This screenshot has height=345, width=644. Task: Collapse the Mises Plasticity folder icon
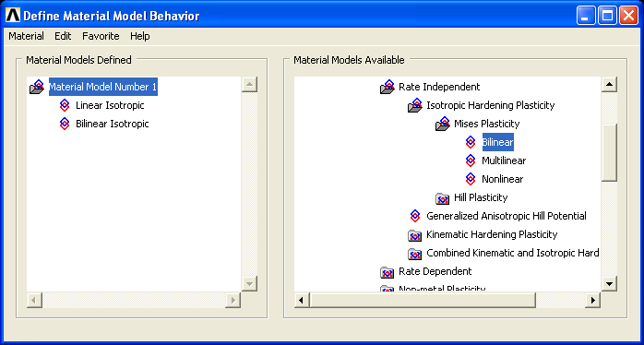[x=443, y=124]
